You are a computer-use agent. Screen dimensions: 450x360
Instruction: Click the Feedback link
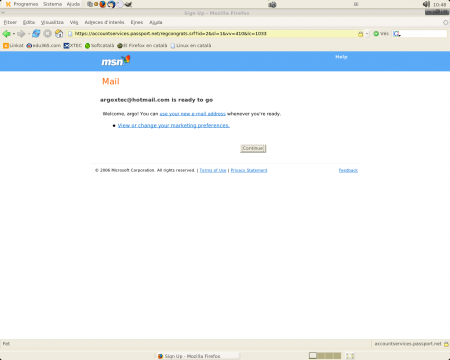click(x=348, y=170)
